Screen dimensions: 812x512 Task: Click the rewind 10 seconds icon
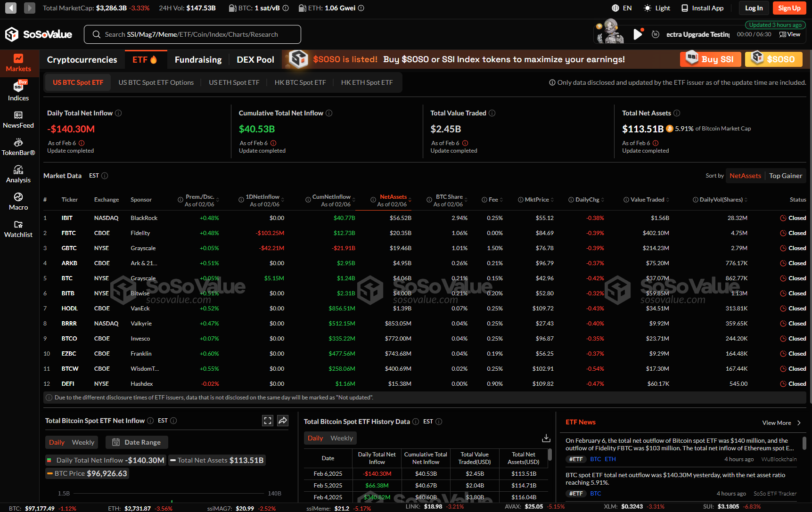click(x=656, y=34)
